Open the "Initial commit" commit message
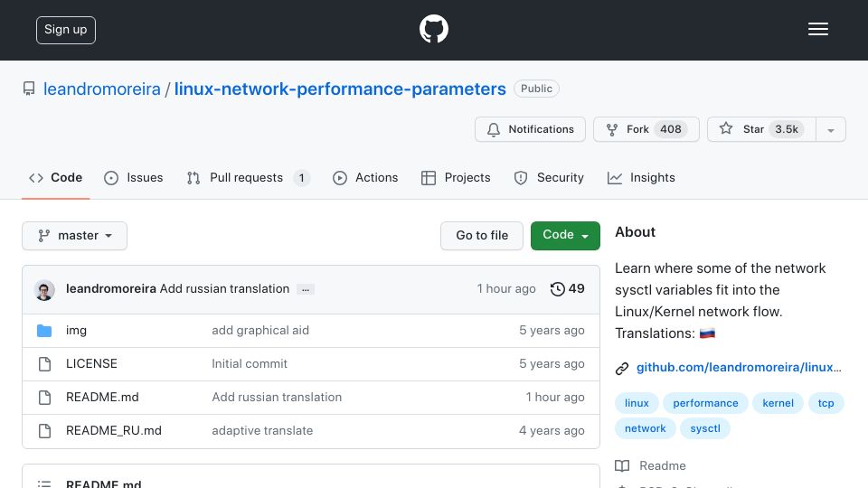The height and width of the screenshot is (488, 868). (x=250, y=363)
